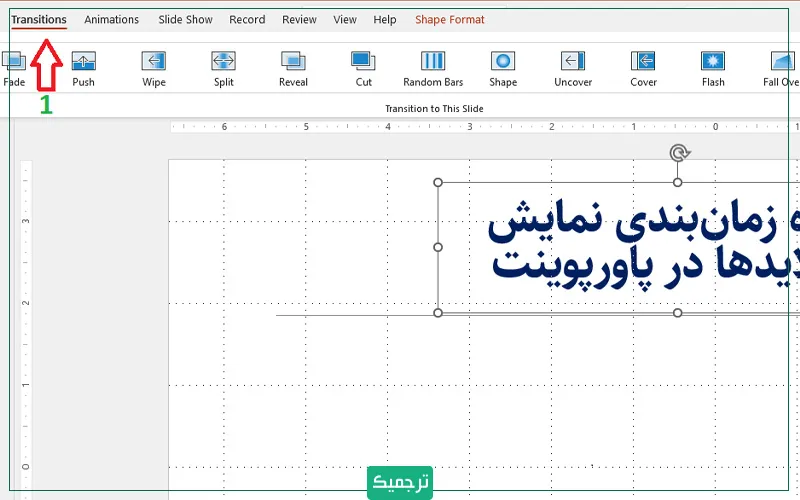Apply the Fall Over transition
This screenshot has width=800, height=500.
point(781,69)
